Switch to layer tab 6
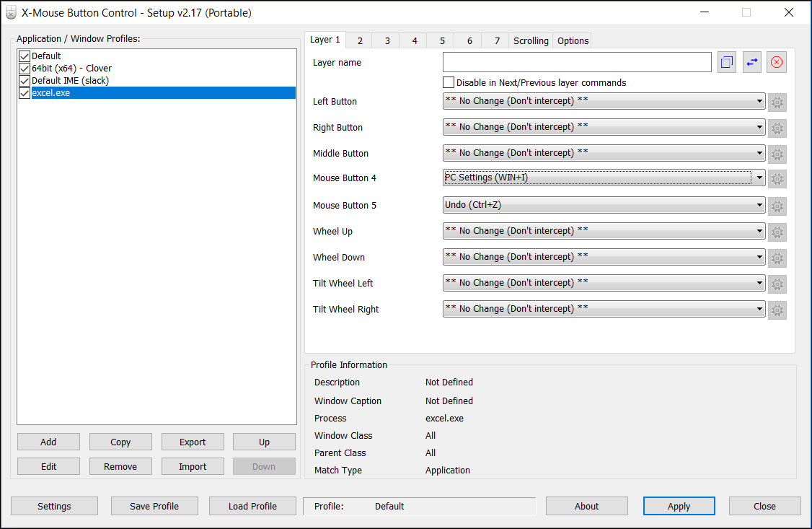Viewport: 812px width, 529px height. (x=469, y=41)
